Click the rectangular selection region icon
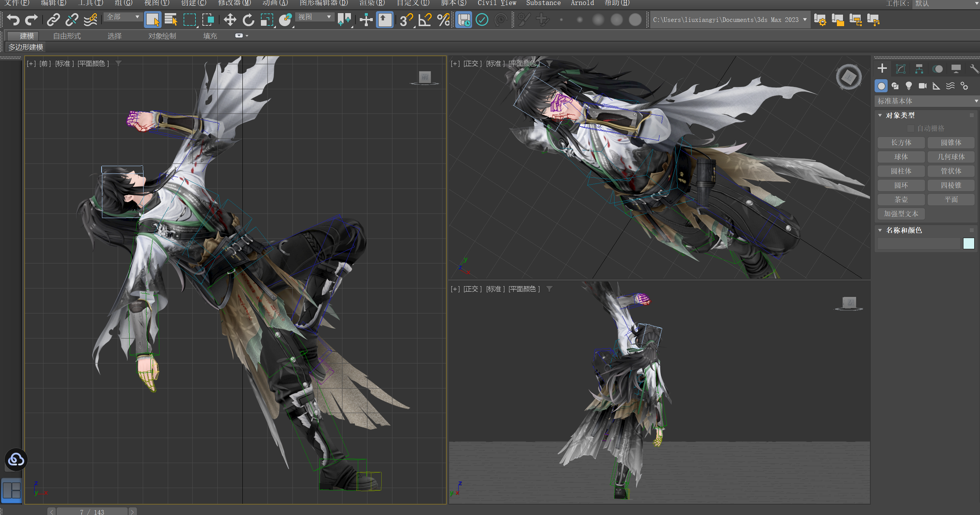 [x=190, y=20]
